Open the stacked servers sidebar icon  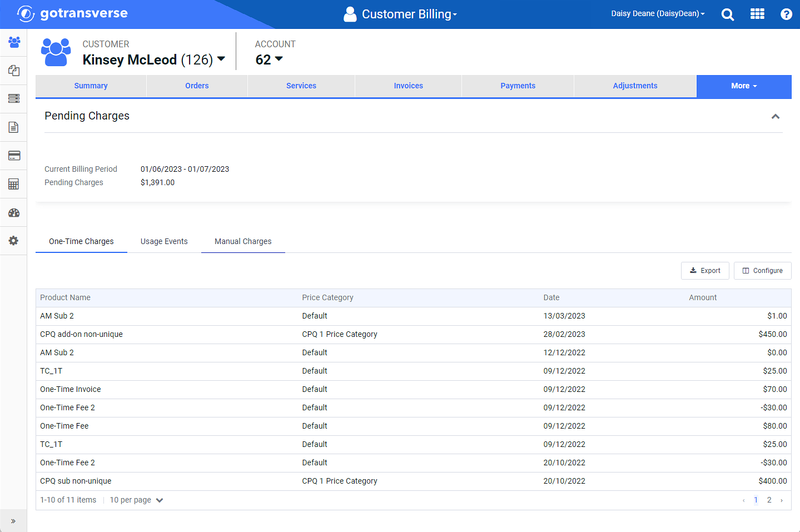[x=14, y=99]
